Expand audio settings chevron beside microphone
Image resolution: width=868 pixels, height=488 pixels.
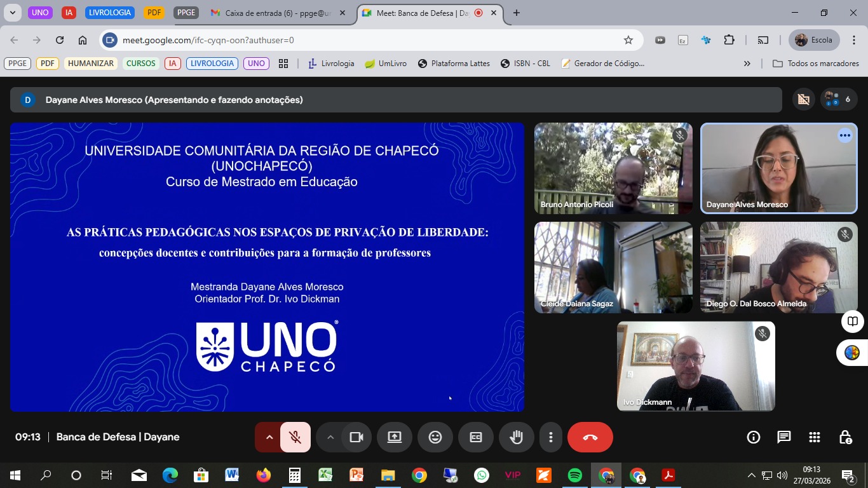coord(269,437)
